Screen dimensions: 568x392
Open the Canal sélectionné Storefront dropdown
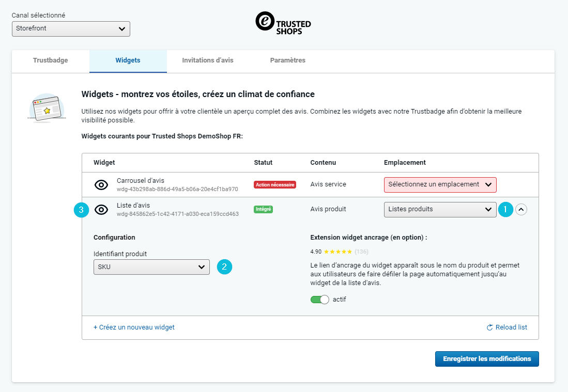click(71, 29)
